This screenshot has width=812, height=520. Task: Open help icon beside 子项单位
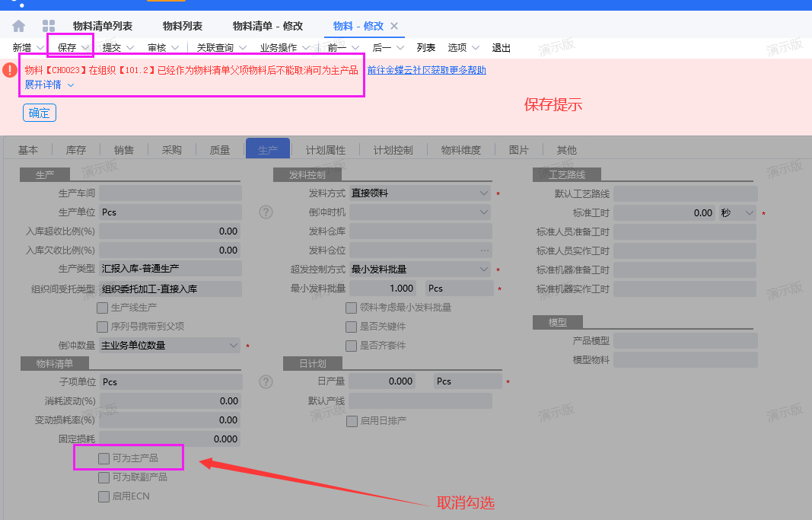(x=266, y=381)
